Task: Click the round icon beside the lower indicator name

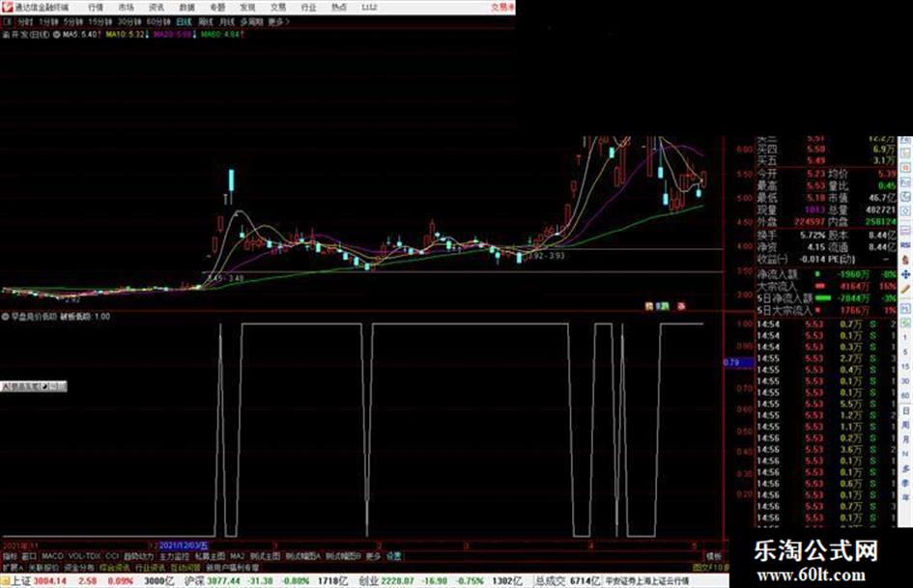Action: click(x=5, y=317)
